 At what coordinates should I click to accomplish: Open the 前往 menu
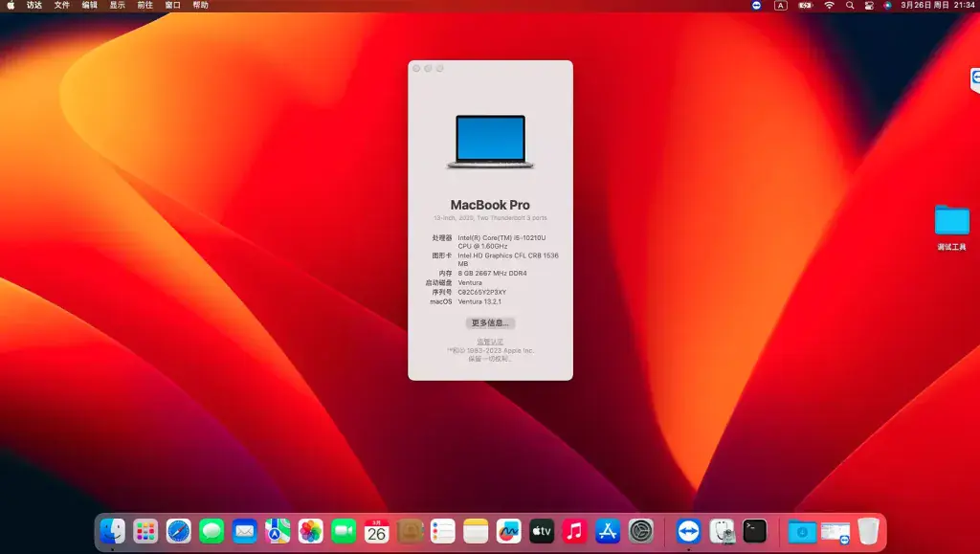145,5
